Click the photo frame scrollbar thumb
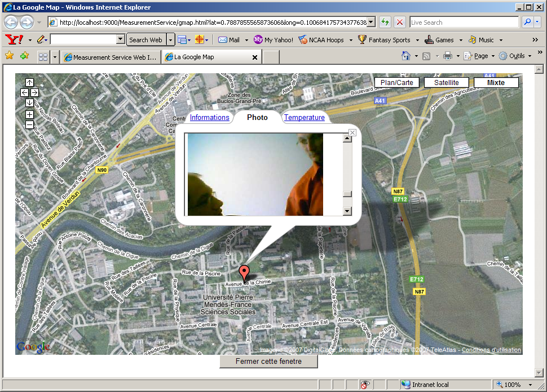The width and height of the screenshot is (547, 392). click(x=347, y=194)
